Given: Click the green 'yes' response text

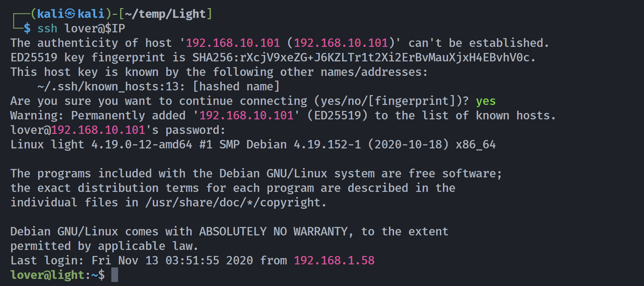Looking at the screenshot, I should point(486,101).
